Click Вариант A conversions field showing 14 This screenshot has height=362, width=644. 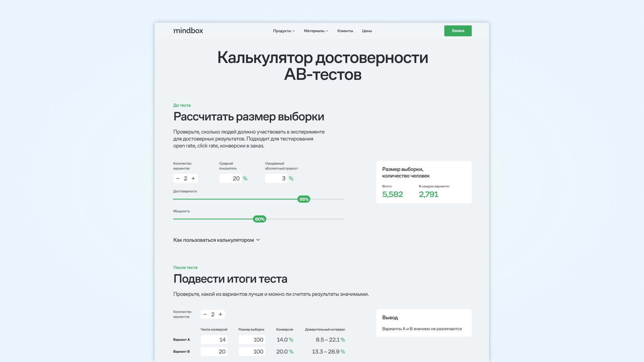tap(214, 340)
